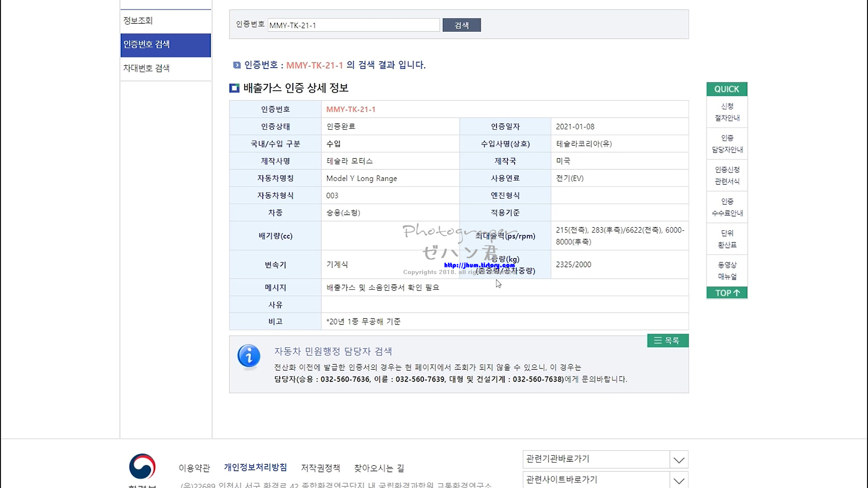Click the 목록 list button

click(668, 341)
